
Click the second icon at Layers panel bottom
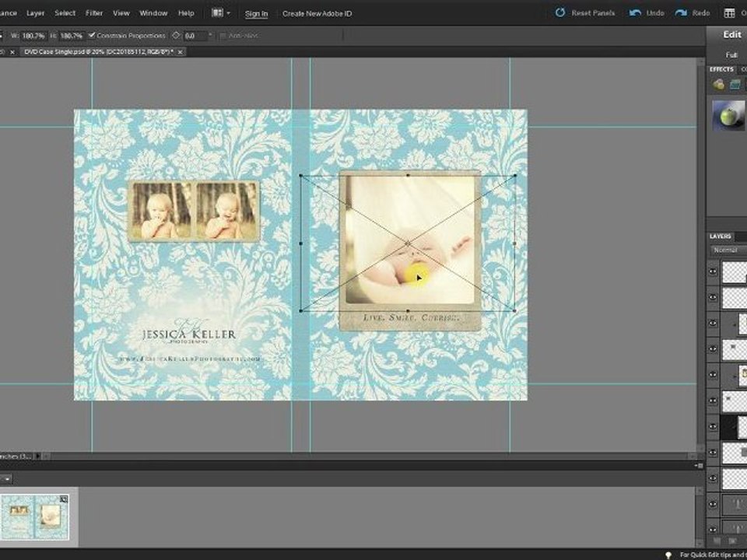point(732,541)
